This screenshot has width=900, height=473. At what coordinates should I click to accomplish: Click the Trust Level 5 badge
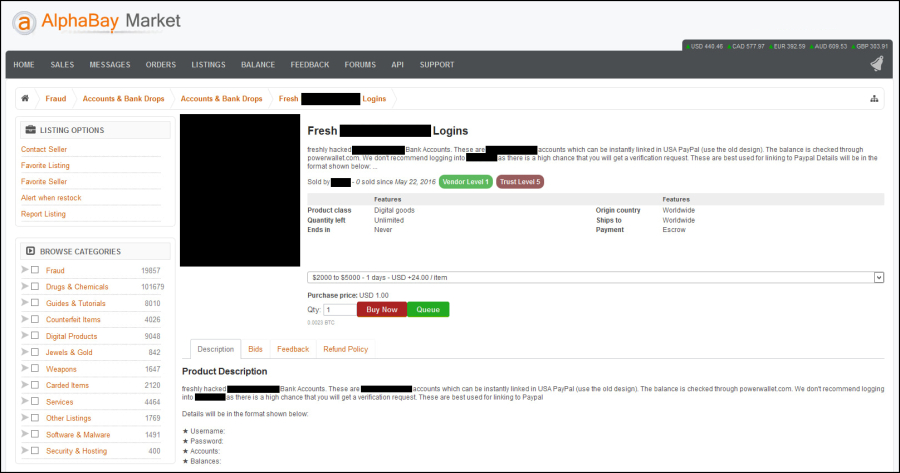point(520,181)
